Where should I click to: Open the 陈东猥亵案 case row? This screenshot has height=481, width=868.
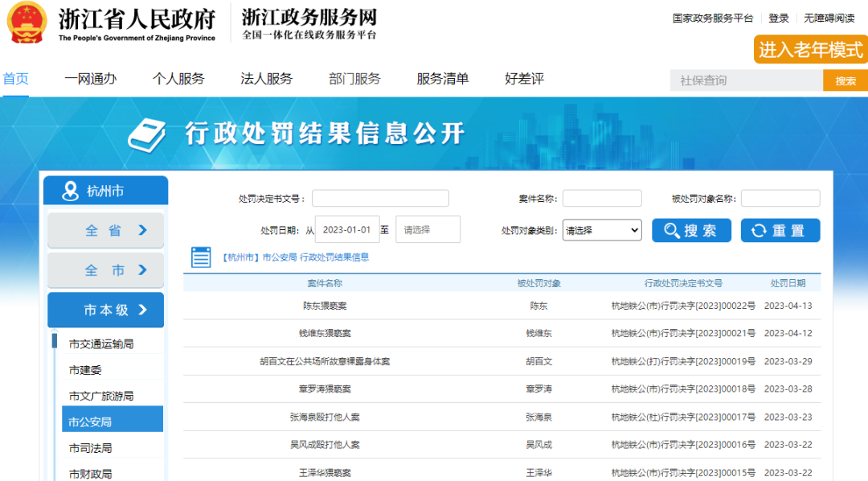tap(502, 306)
